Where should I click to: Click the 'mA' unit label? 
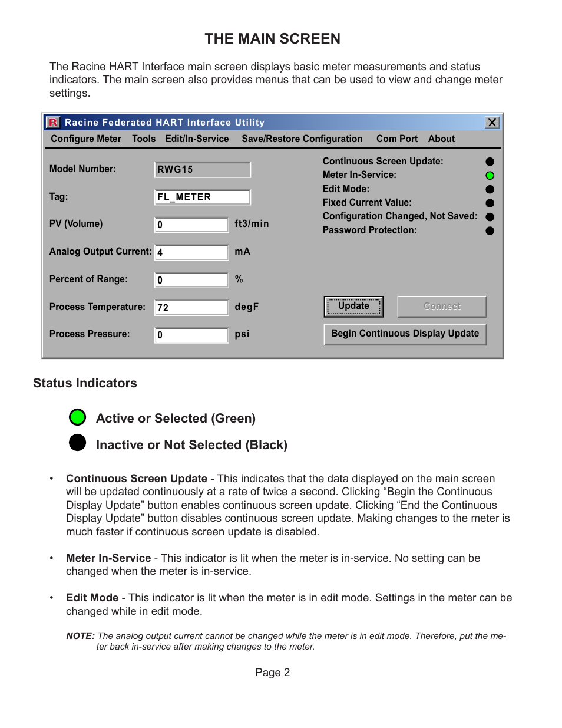tap(242, 252)
